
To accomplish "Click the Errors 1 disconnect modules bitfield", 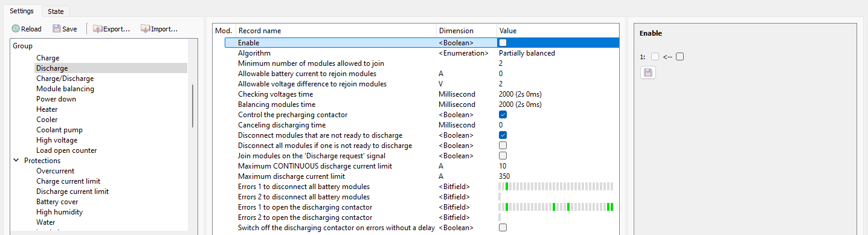I will [556, 187].
